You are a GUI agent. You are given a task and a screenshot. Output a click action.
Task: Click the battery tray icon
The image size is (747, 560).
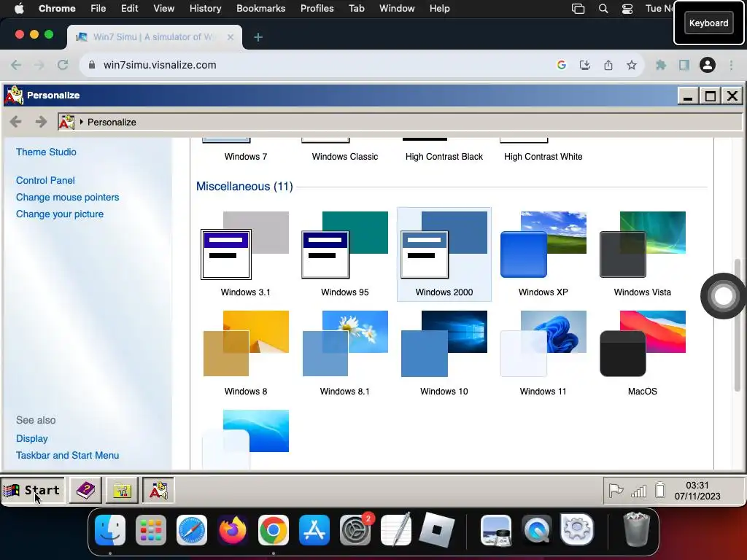point(659,489)
